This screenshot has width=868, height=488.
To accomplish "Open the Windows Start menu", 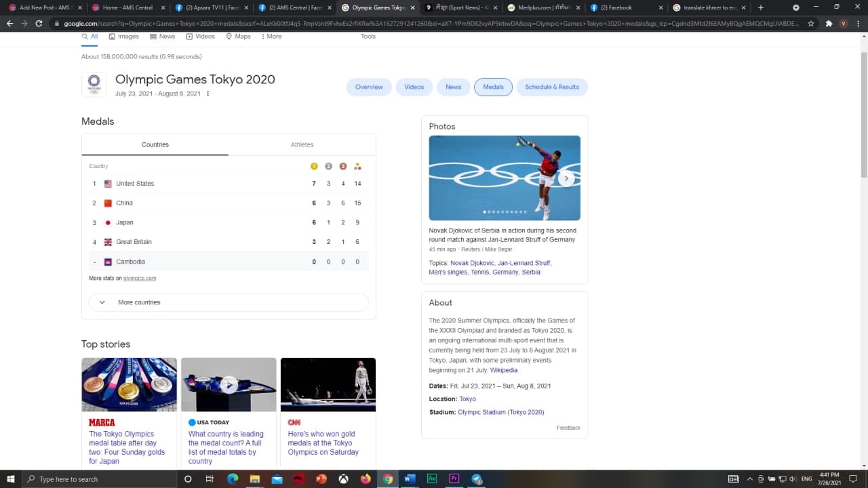I will (x=11, y=479).
